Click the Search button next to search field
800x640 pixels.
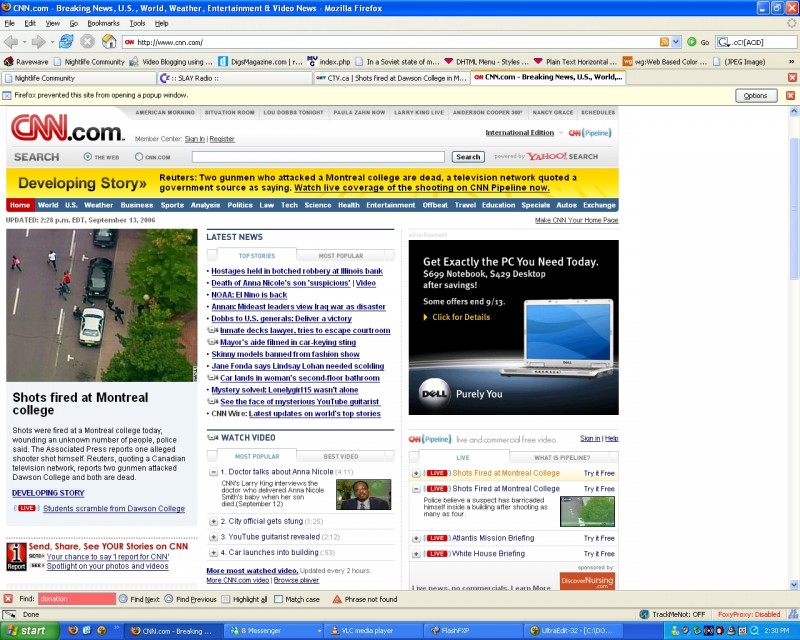point(468,157)
